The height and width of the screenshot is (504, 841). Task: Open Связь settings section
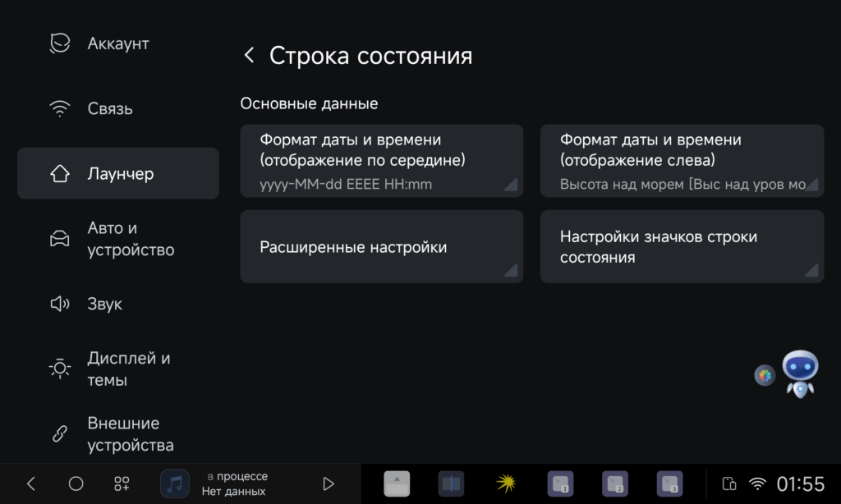[118, 109]
